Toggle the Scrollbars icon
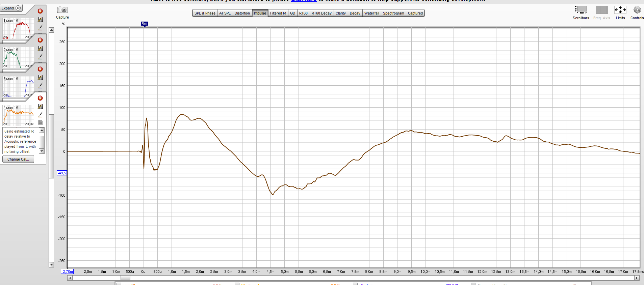644x285 pixels. (x=581, y=10)
